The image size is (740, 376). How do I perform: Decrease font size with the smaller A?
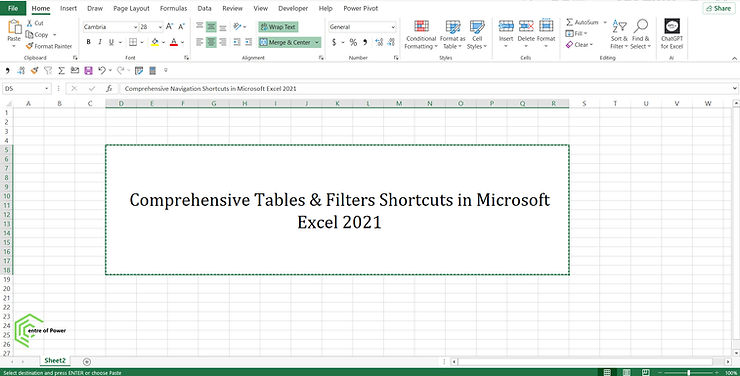pos(181,27)
